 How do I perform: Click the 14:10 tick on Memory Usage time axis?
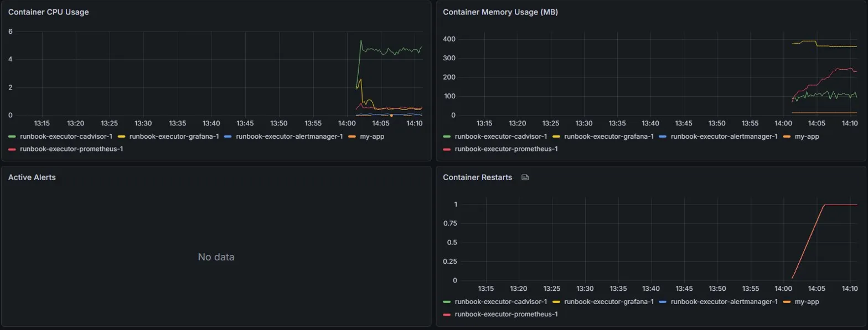[x=850, y=123]
